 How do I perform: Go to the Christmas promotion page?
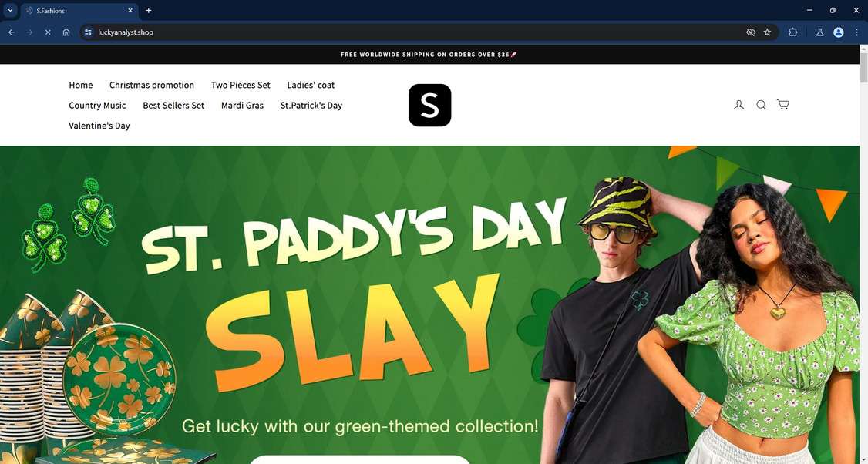[152, 85]
